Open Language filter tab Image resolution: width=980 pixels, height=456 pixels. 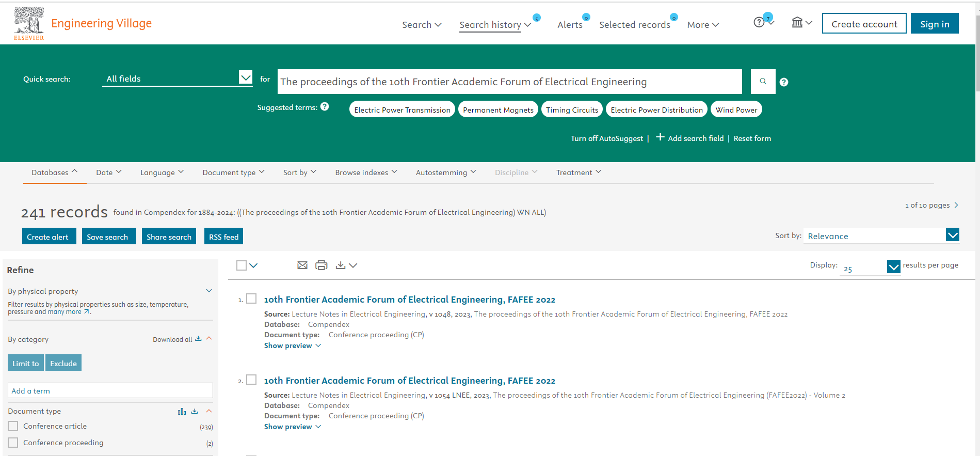click(162, 172)
